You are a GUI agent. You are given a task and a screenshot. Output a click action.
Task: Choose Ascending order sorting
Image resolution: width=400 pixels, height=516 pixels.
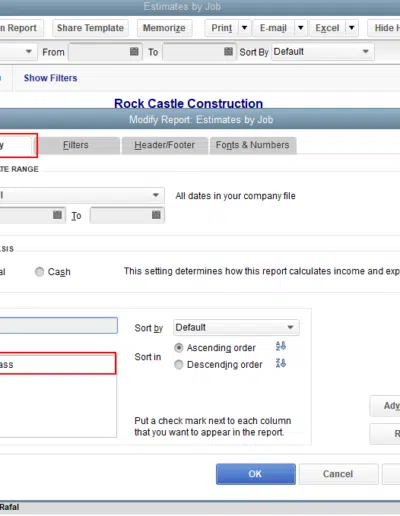(x=179, y=348)
